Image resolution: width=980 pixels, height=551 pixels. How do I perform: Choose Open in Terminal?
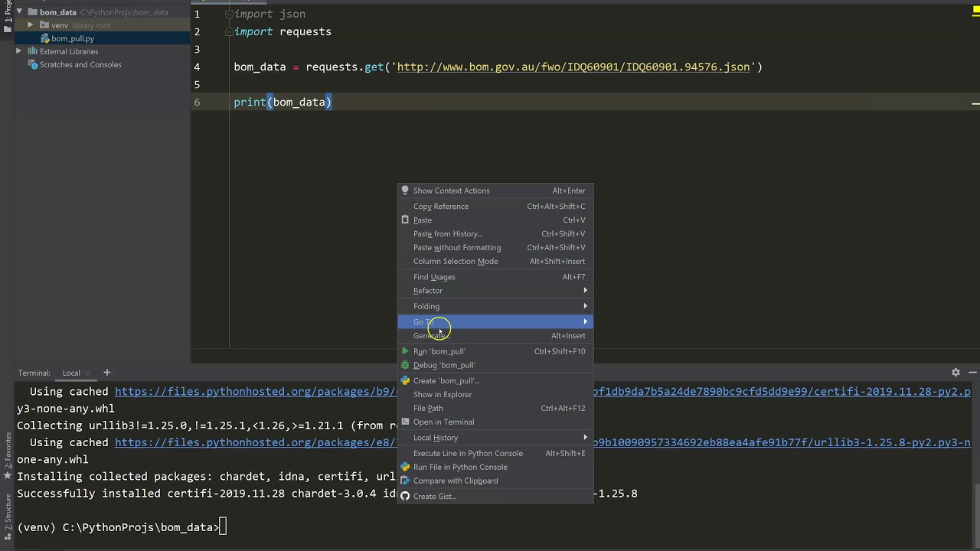495,422
